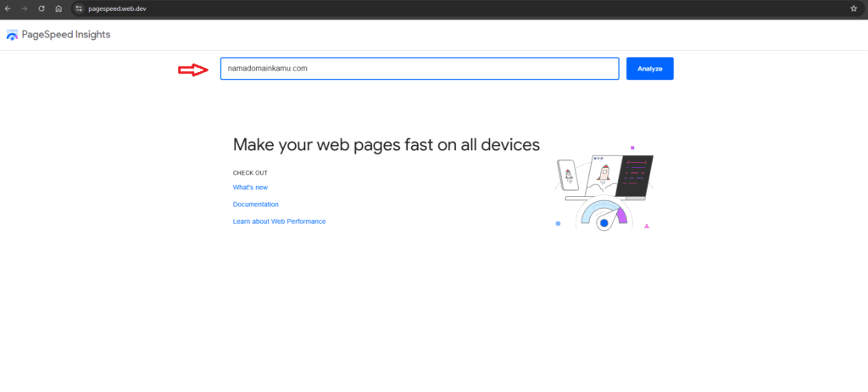
Task: Bookmark this page with the star icon
Action: point(854,8)
